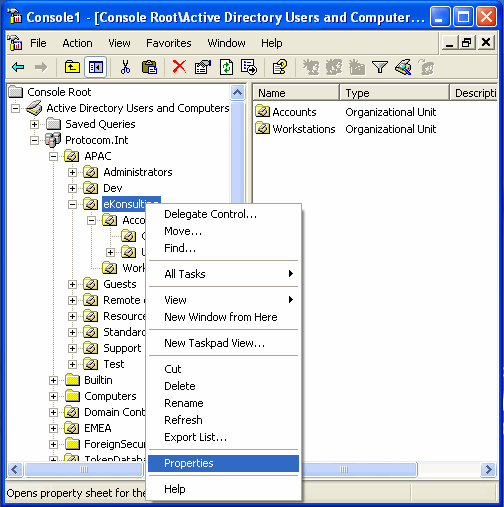The image size is (504, 507).
Task: Expand the EMEA OU node
Action: coord(53,428)
